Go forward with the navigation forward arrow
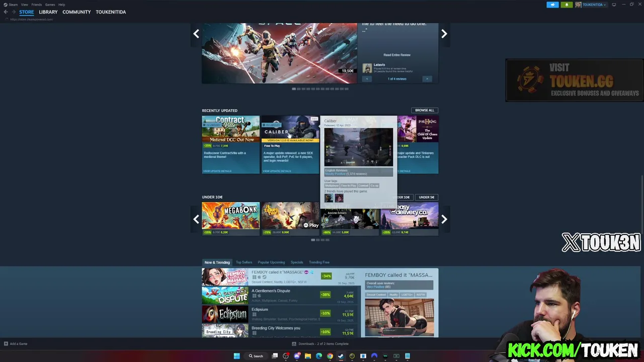 [x=14, y=12]
